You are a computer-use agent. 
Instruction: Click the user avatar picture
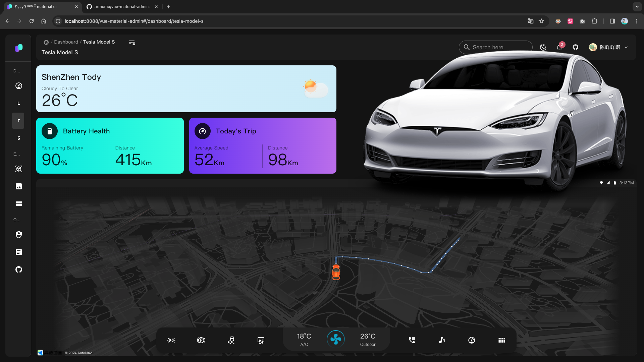(593, 47)
